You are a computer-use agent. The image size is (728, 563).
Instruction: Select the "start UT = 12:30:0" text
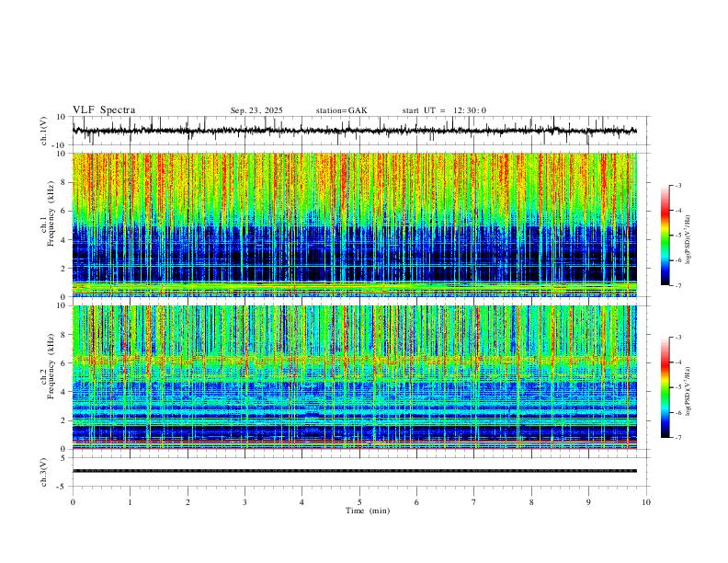444,110
